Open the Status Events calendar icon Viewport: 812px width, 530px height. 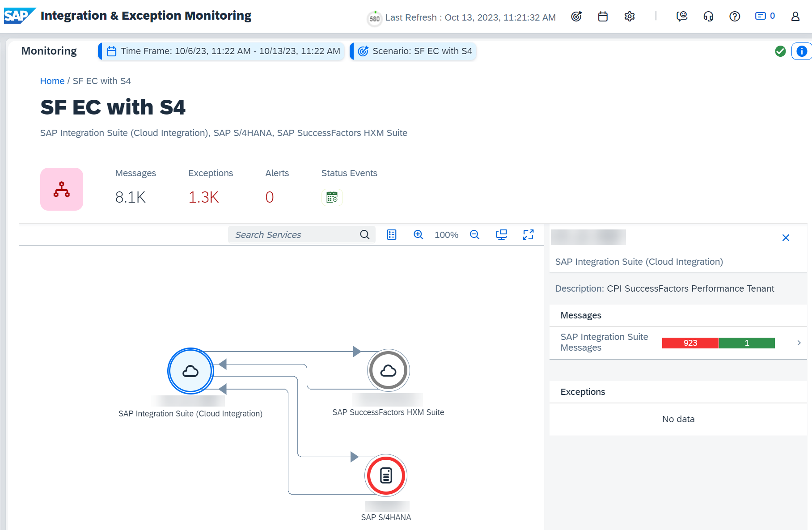pos(332,197)
